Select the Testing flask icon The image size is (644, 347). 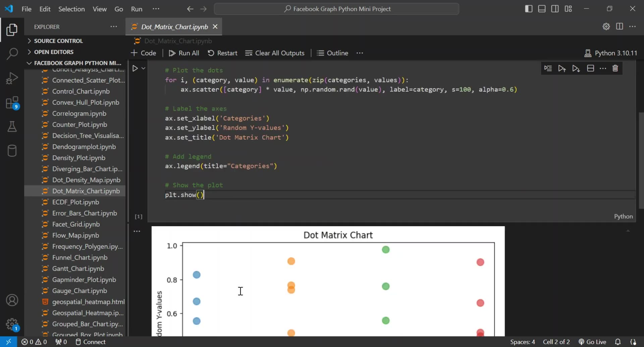tap(12, 127)
